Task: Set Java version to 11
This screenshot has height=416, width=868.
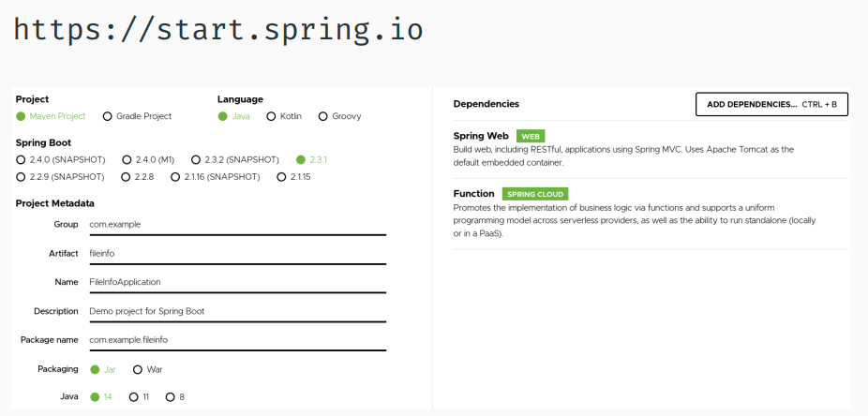Action: [x=132, y=396]
